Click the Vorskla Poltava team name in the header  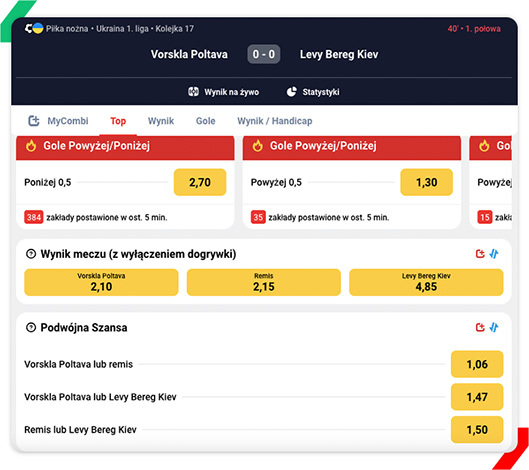point(189,54)
